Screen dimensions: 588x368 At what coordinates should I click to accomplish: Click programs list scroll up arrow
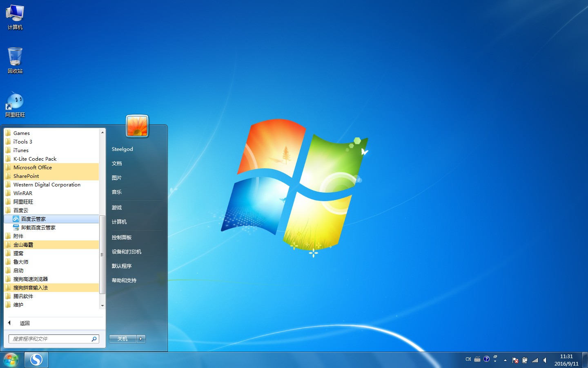point(102,132)
